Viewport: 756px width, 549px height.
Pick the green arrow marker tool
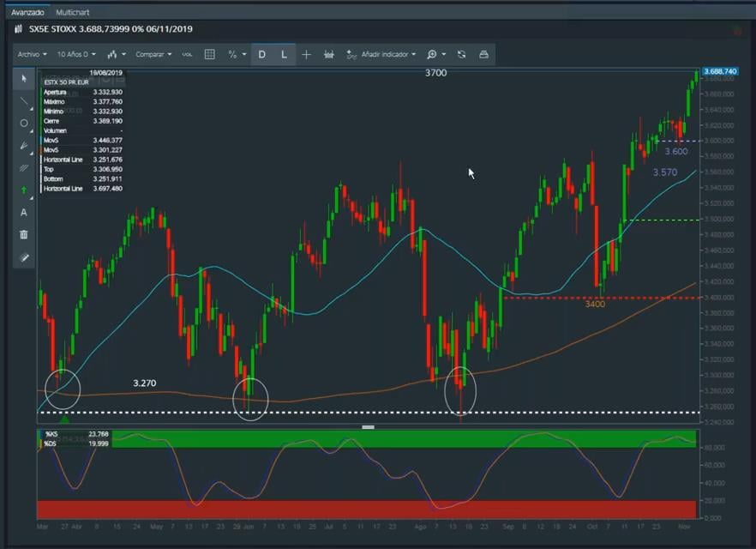tap(24, 190)
